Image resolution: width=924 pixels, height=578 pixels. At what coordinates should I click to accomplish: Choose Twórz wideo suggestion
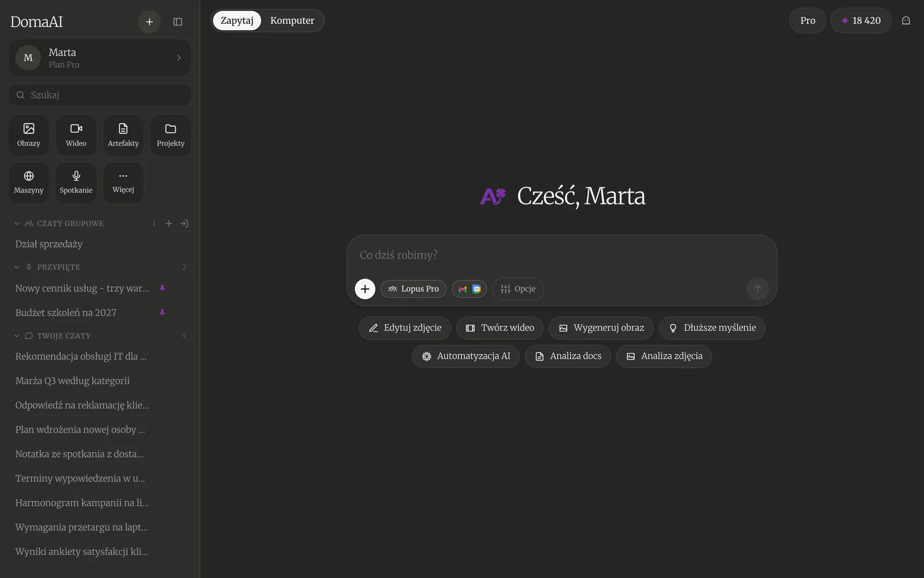coord(500,328)
